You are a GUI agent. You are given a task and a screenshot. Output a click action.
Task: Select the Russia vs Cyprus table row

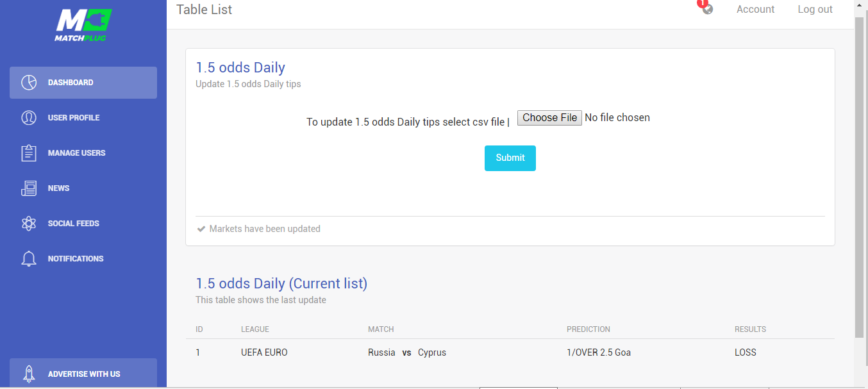pyautogui.click(x=510, y=352)
